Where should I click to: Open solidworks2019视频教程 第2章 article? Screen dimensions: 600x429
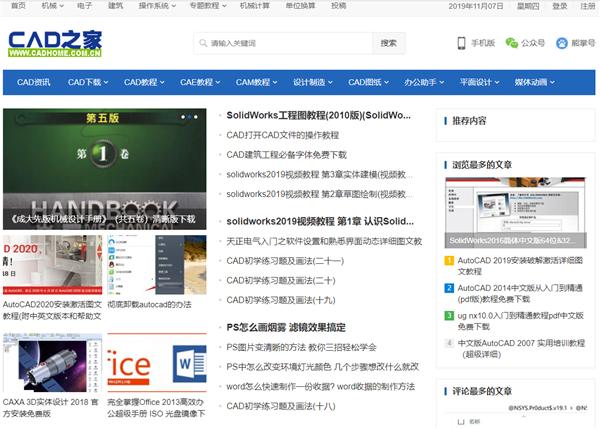(x=319, y=194)
